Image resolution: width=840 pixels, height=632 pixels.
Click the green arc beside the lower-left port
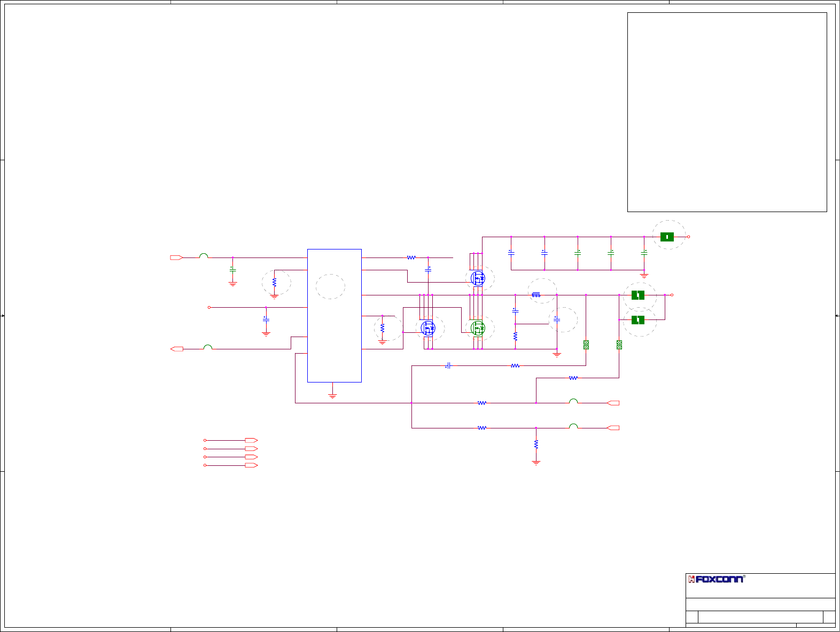208,347
